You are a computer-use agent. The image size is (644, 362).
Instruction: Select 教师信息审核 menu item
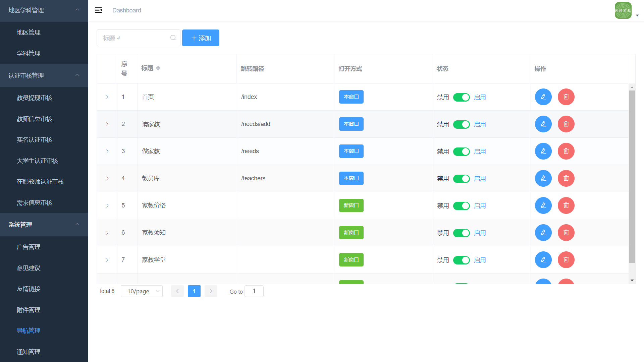tap(34, 119)
